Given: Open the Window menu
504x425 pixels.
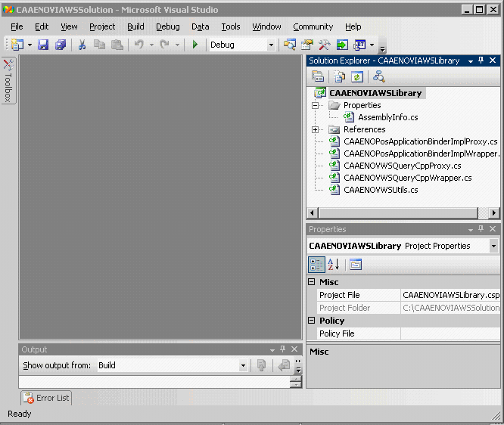Looking at the screenshot, I should click(x=266, y=26).
